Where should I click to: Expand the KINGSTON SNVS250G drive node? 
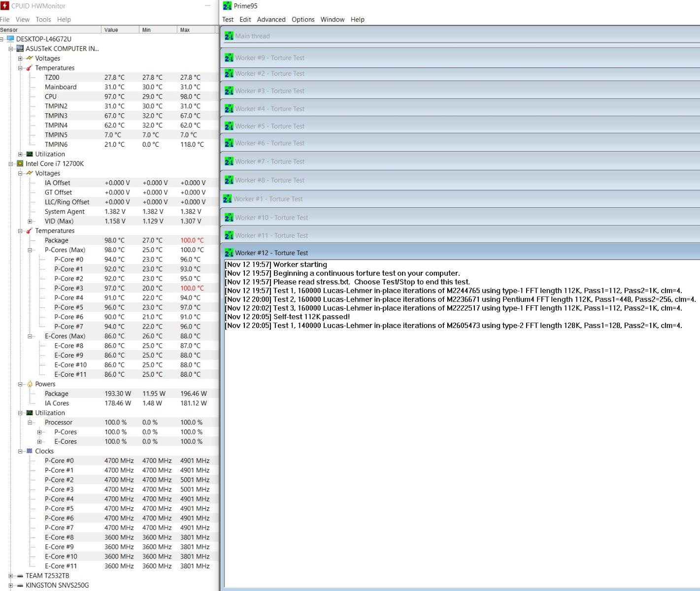pyautogui.click(x=11, y=586)
